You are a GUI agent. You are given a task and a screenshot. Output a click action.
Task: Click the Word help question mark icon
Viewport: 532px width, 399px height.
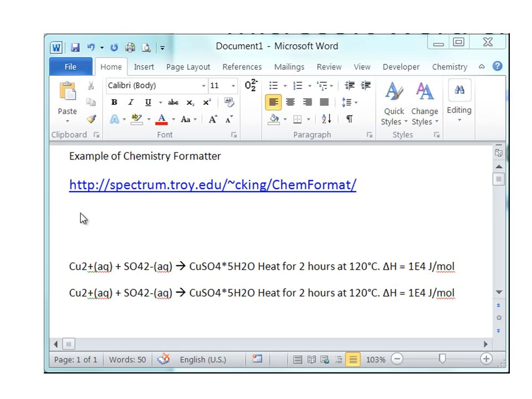point(498,66)
